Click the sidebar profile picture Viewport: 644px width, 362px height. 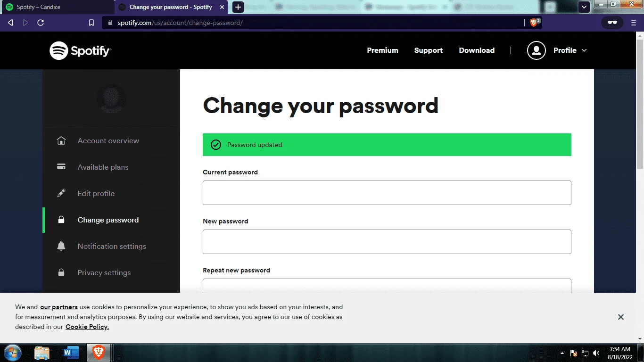tap(111, 99)
